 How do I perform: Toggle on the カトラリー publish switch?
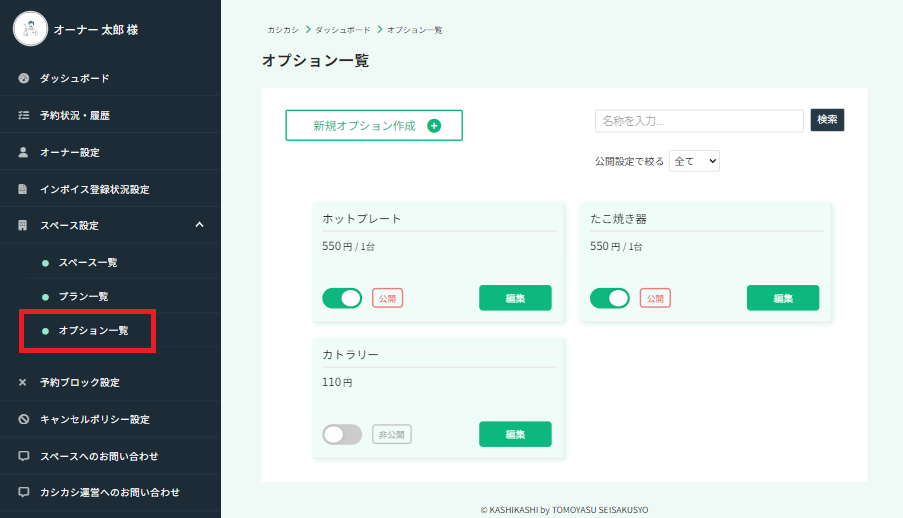(x=342, y=434)
